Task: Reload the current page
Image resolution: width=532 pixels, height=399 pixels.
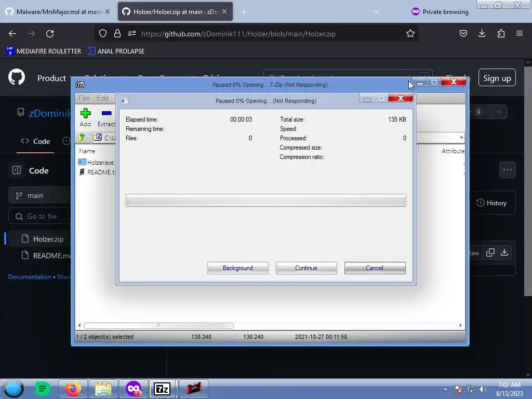Action: click(50, 34)
